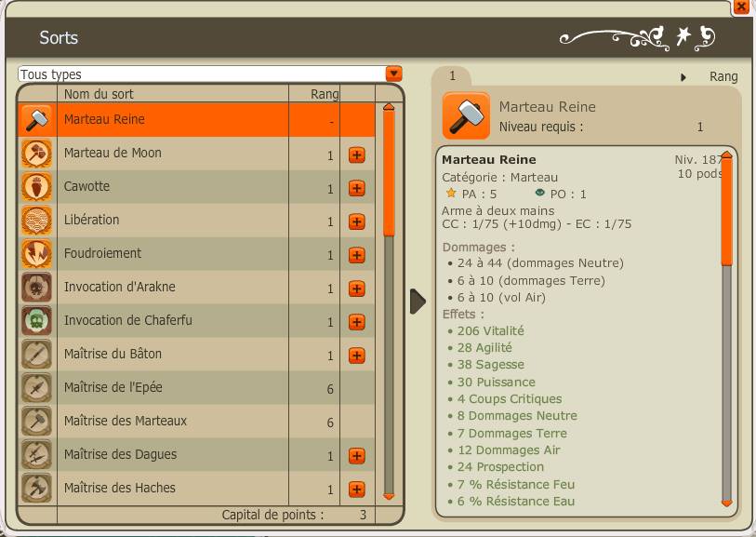756x537 pixels.
Task: Click the Rang column header in list
Action: [325, 94]
